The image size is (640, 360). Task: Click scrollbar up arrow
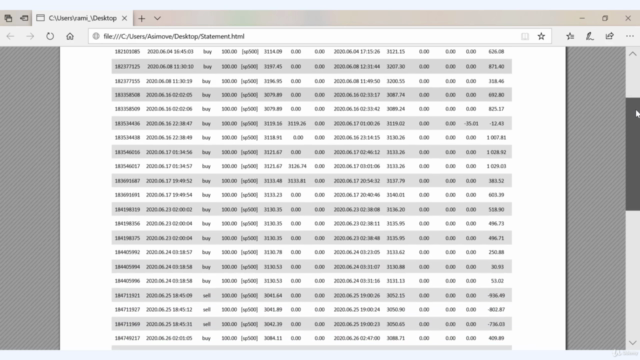click(x=633, y=54)
